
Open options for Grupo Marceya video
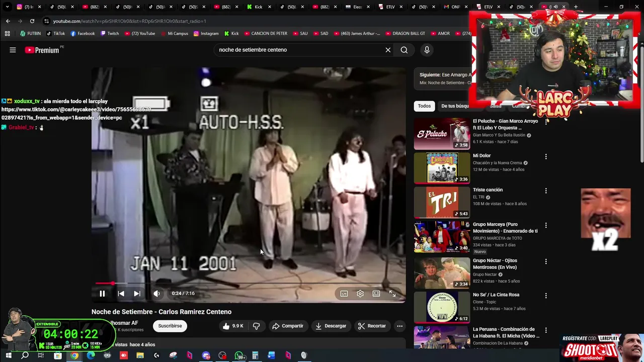click(x=546, y=225)
